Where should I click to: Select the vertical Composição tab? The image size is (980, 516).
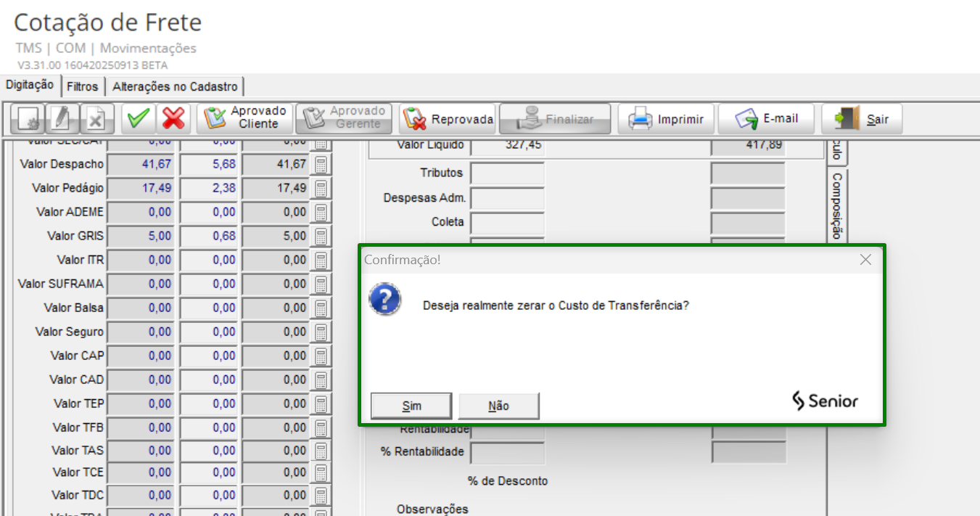coord(836,205)
